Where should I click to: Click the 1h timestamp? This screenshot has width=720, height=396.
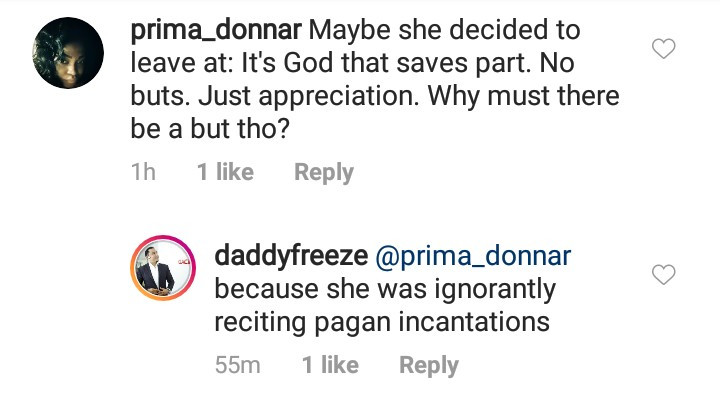pos(143,172)
